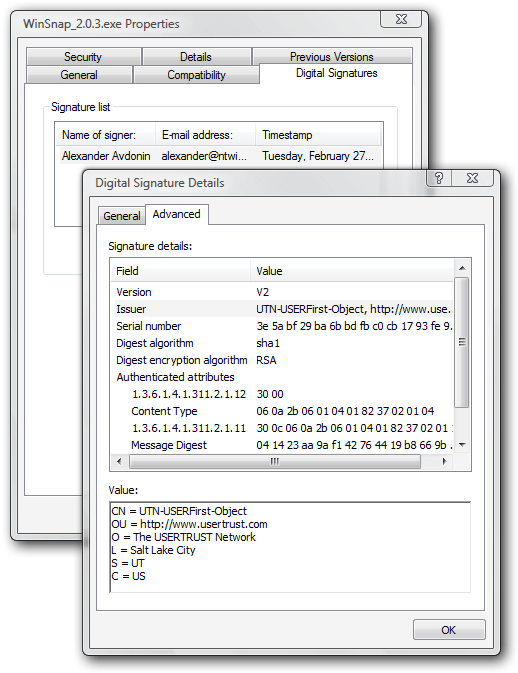
Task: Click the vertical scrollbar down arrow
Action: coord(462,445)
